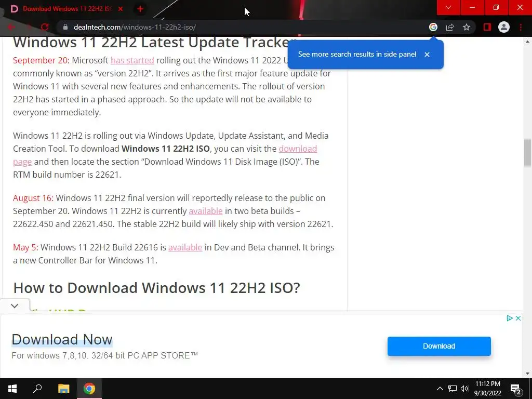The width and height of the screenshot is (532, 399).
Task: Click the Chrome taskbar icon
Action: [x=89, y=389]
